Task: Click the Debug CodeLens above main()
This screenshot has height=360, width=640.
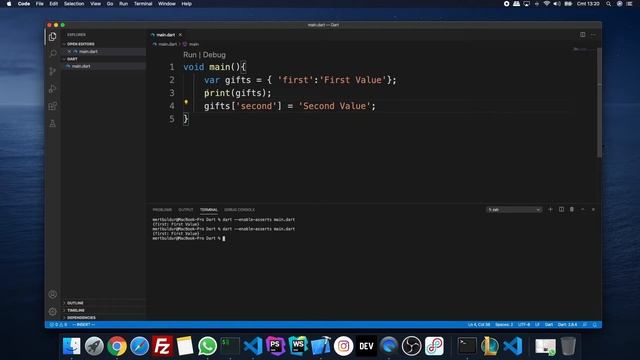Action: point(214,55)
